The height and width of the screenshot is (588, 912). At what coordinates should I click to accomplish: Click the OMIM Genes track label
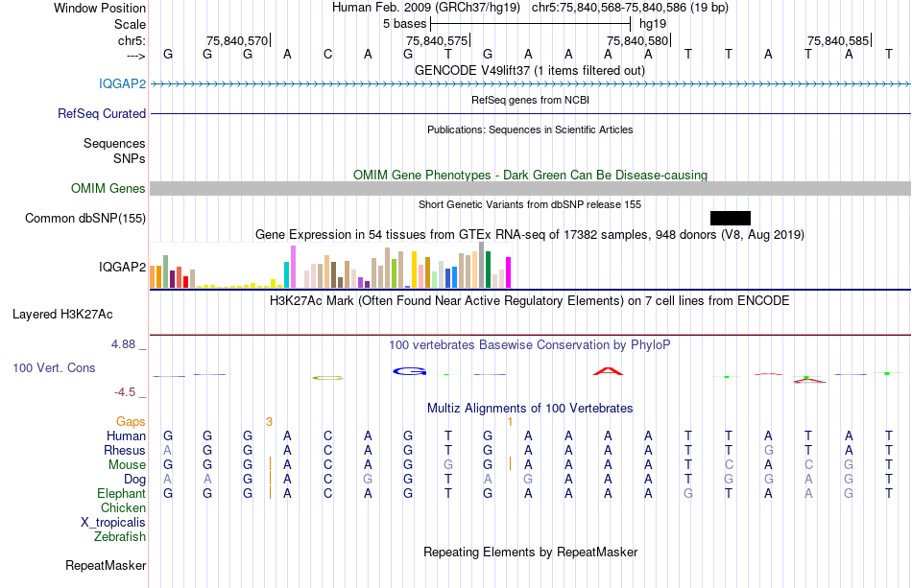pos(108,188)
